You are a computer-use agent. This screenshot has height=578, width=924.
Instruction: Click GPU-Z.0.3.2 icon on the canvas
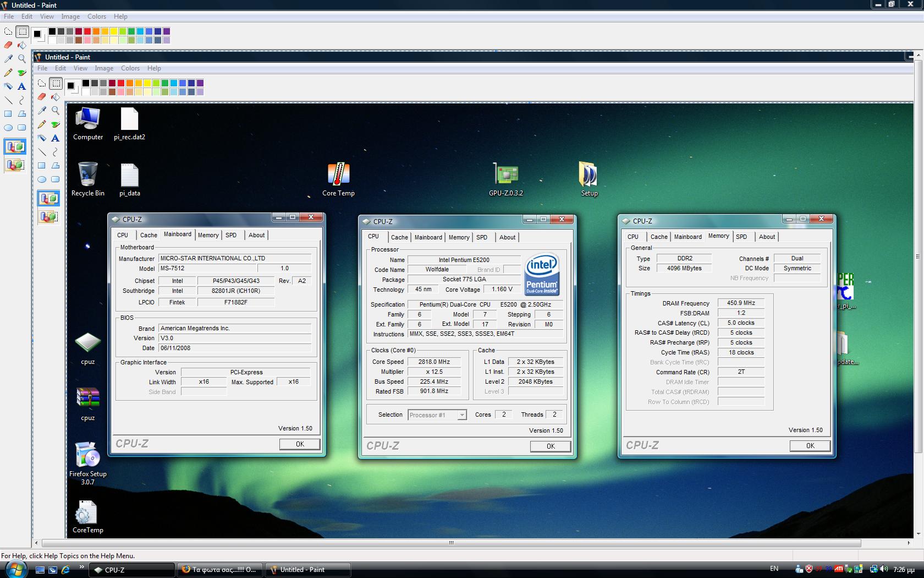pos(506,179)
